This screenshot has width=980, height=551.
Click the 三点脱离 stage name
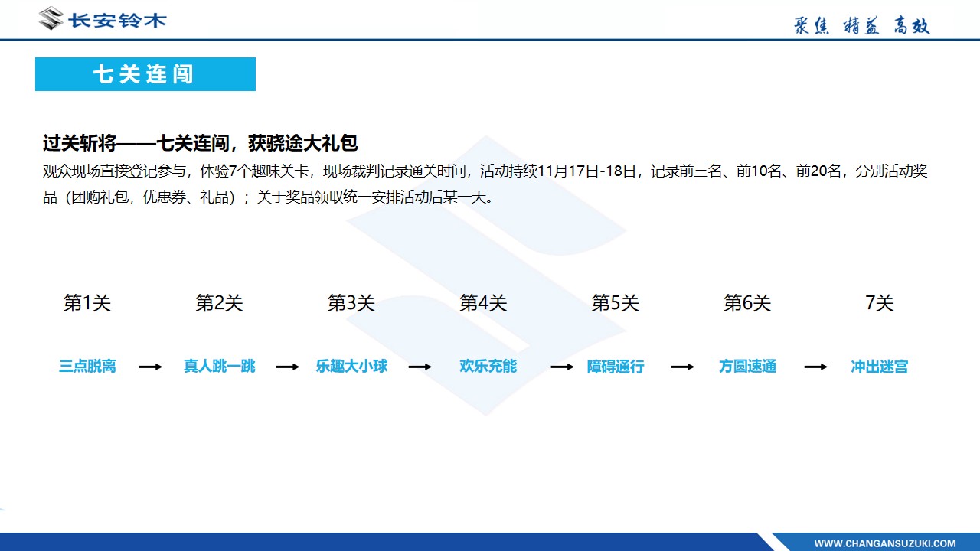click(87, 367)
